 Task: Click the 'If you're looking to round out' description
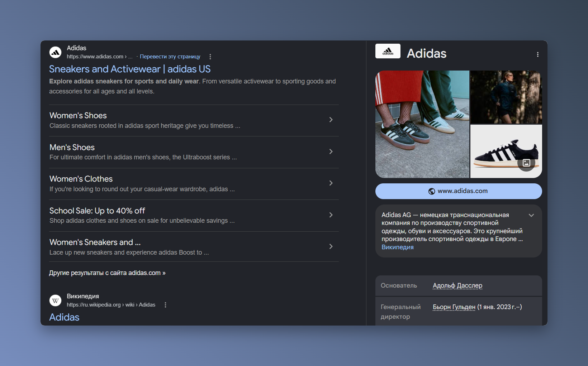(x=142, y=189)
